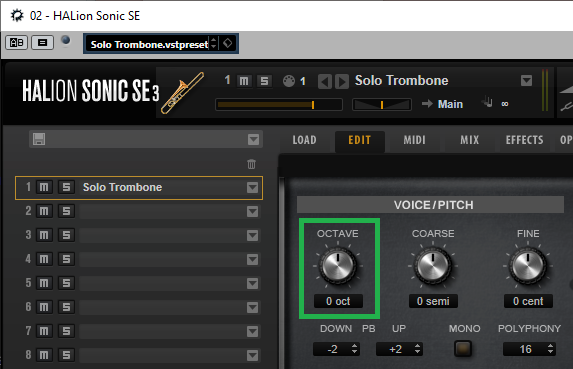This screenshot has height=369, width=573.
Task: Expand the multi-program preset dropdown
Action: pos(253,140)
